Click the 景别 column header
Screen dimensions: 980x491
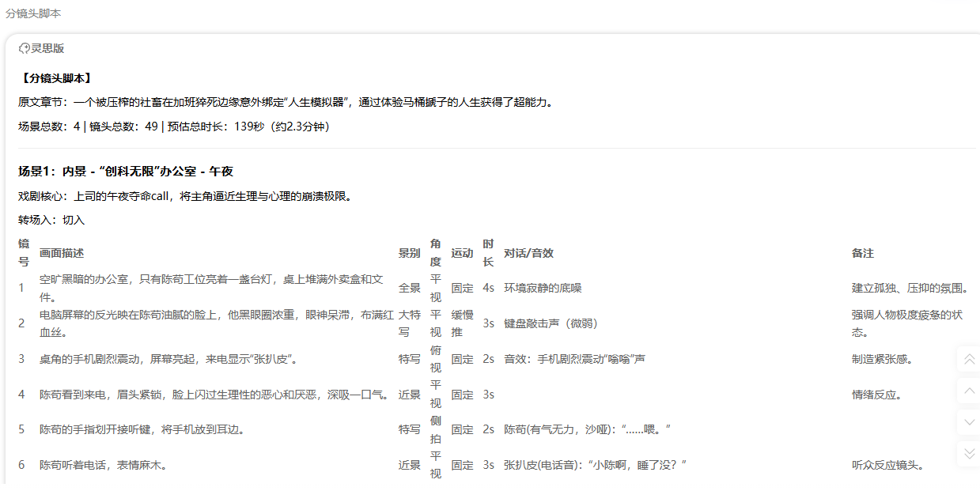click(410, 253)
